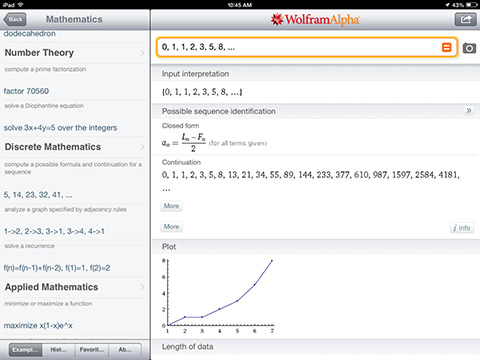Run example 'solve 3x+4y=5 over the integers'
Screen dimensions: 480x360
[60, 128]
